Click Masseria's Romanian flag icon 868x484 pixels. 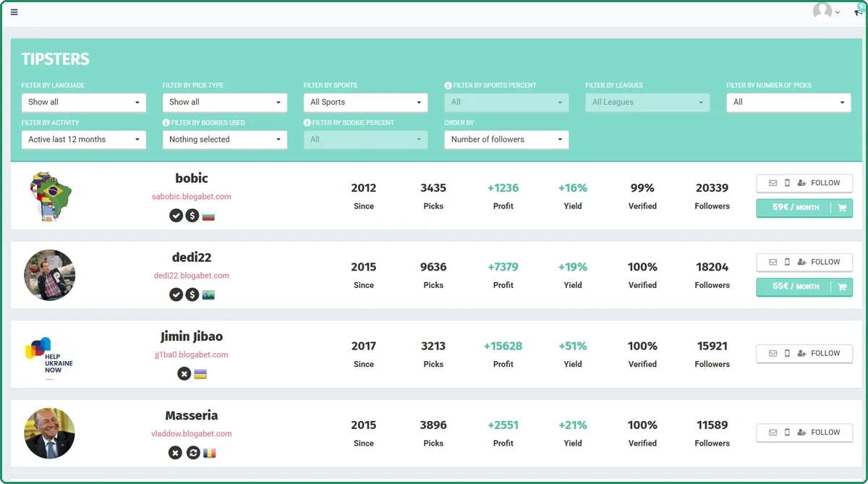[209, 453]
